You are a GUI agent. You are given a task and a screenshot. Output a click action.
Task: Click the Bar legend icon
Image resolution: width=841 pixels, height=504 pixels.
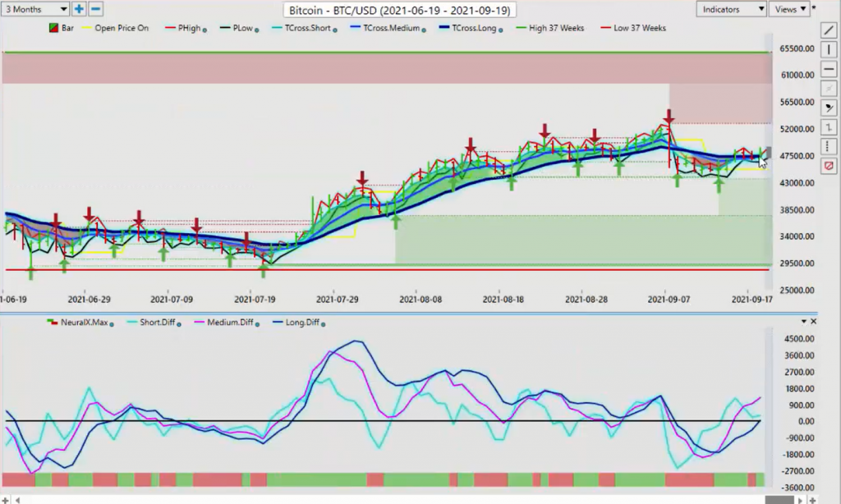pyautogui.click(x=53, y=28)
